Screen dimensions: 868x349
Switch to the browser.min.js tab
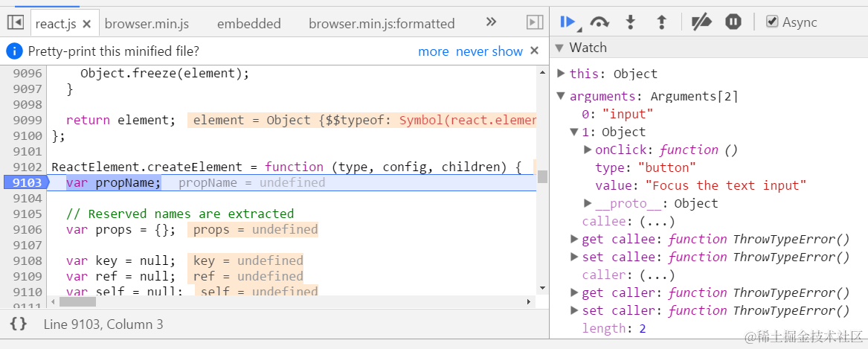click(147, 24)
